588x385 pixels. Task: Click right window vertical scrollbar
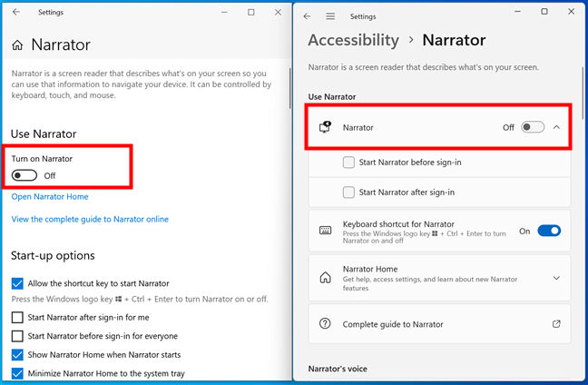click(583, 93)
